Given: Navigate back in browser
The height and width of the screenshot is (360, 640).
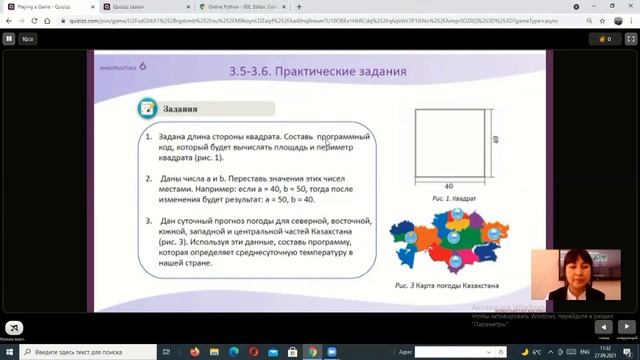Looking at the screenshot, I should click(9, 21).
